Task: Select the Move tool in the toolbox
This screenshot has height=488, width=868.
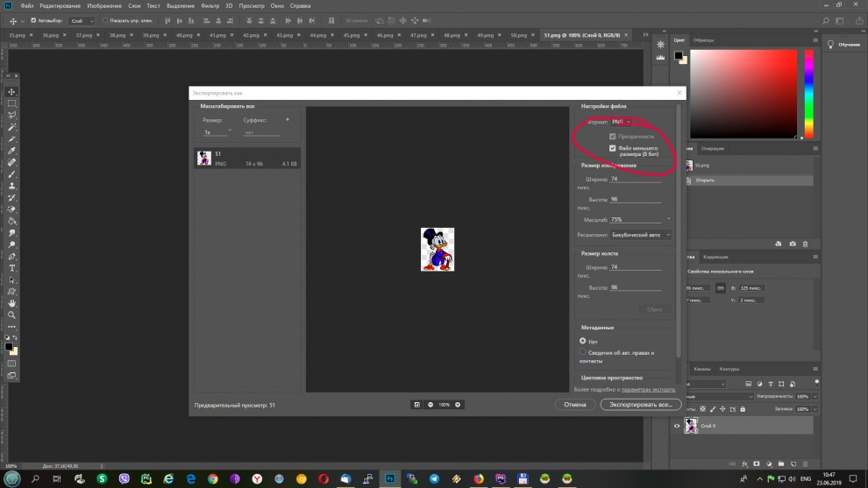Action: 11,92
